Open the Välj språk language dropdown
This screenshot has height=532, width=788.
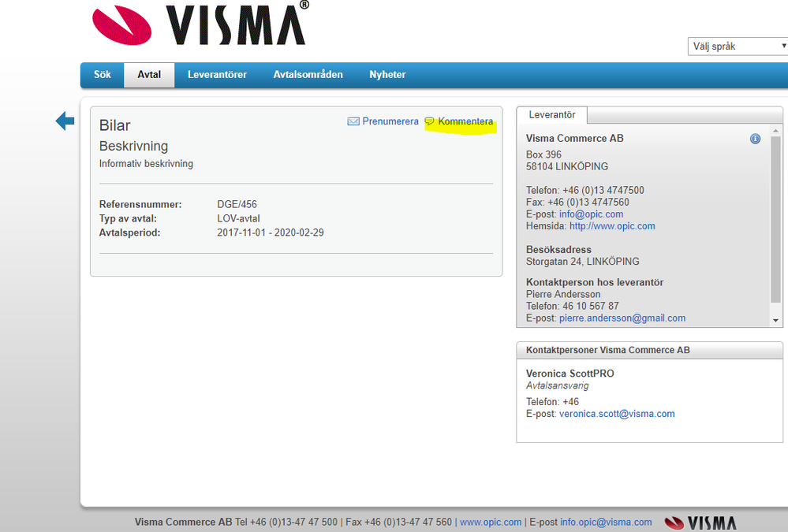point(738,47)
